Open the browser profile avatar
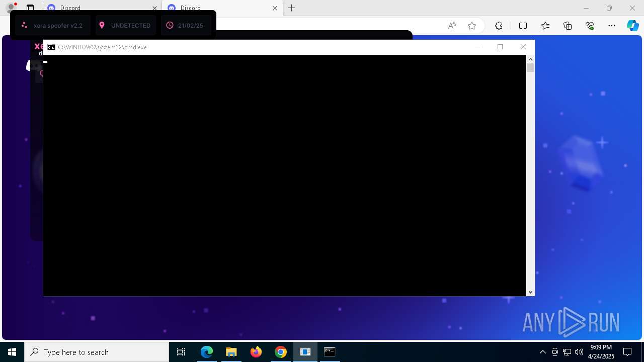Viewport: 644px width, 362px height. coord(11,8)
